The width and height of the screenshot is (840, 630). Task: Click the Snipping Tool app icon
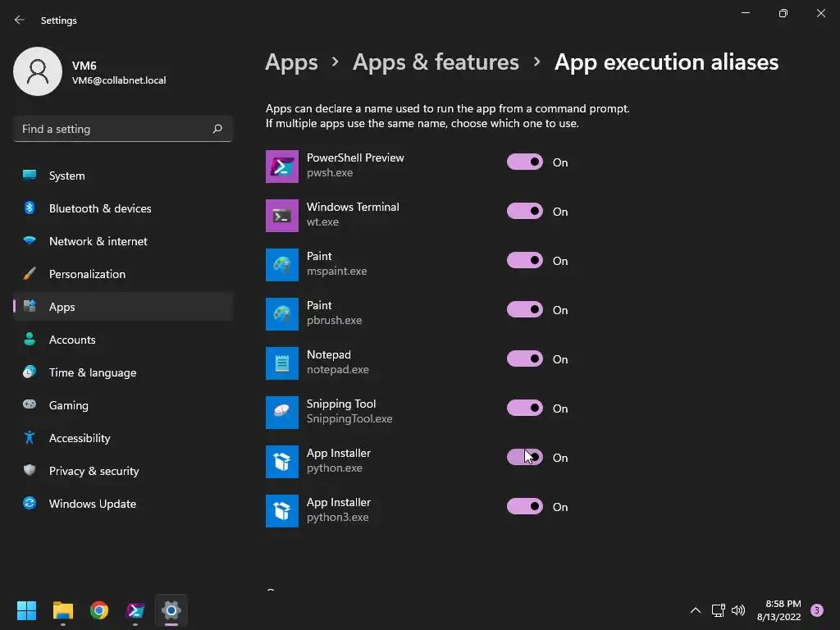pyautogui.click(x=281, y=412)
